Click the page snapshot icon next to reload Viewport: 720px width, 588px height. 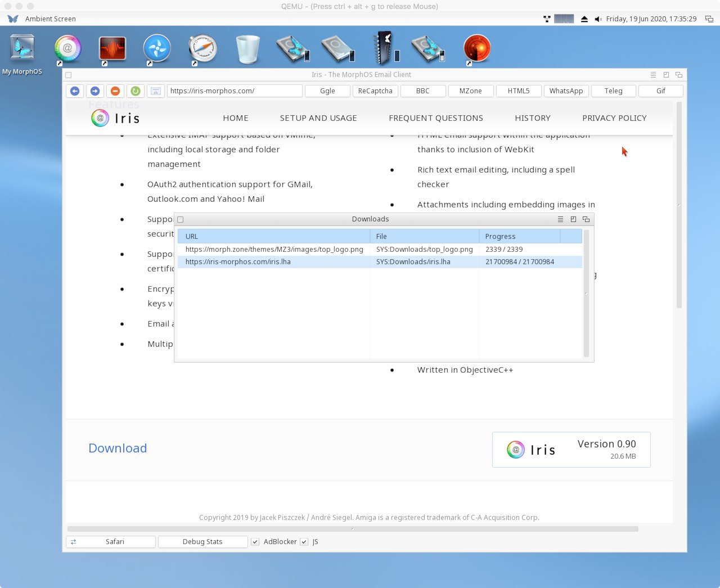pyautogui.click(x=156, y=91)
